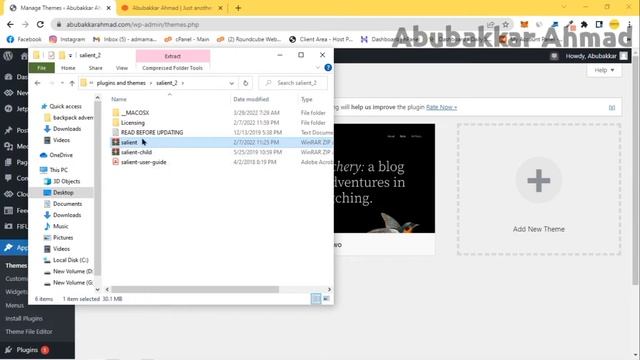Select the Licensing folder
Screen dimensions: 640x360
[132, 122]
